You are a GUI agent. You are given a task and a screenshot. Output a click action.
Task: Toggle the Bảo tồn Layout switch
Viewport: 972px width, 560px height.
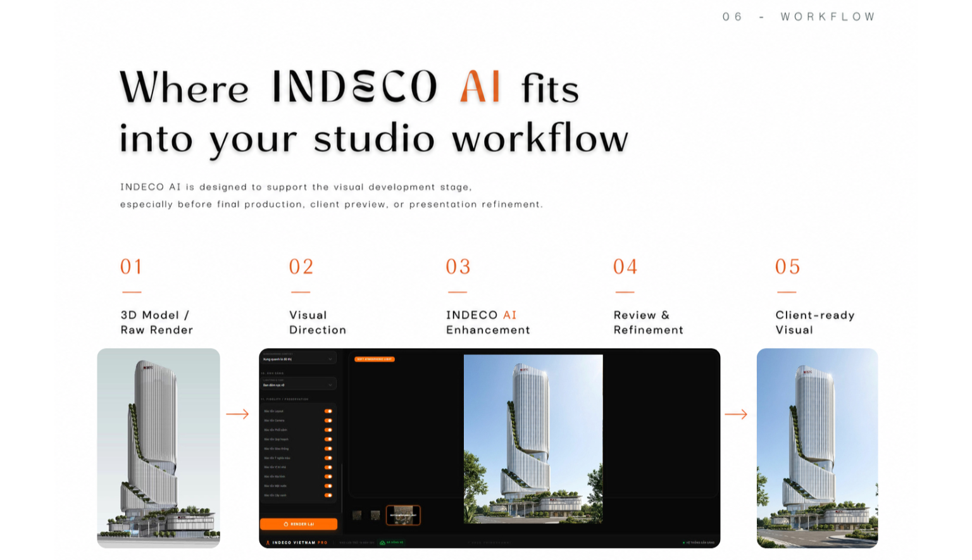click(328, 411)
